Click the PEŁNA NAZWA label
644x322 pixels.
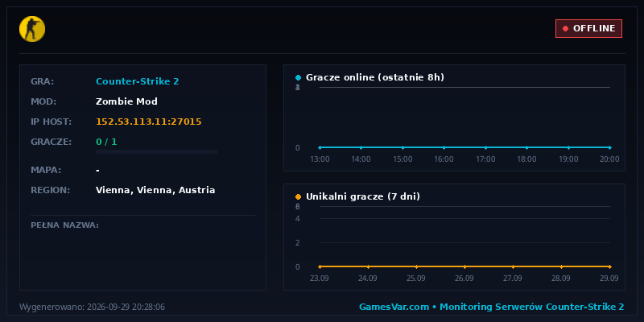[x=65, y=225]
